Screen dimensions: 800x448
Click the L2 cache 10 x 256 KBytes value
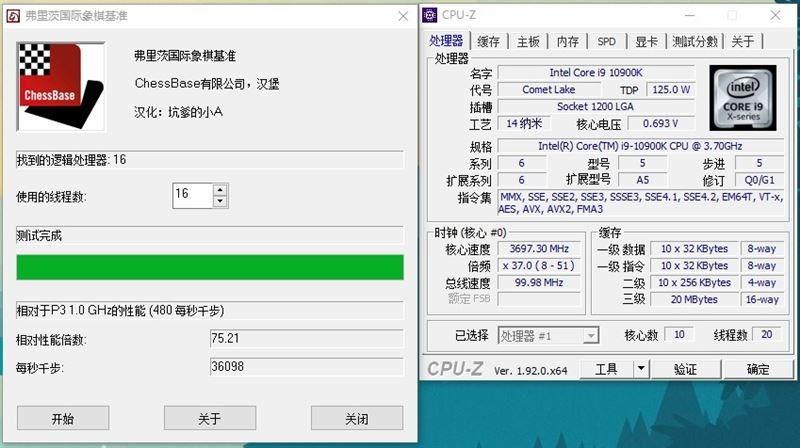pyautogui.click(x=694, y=283)
